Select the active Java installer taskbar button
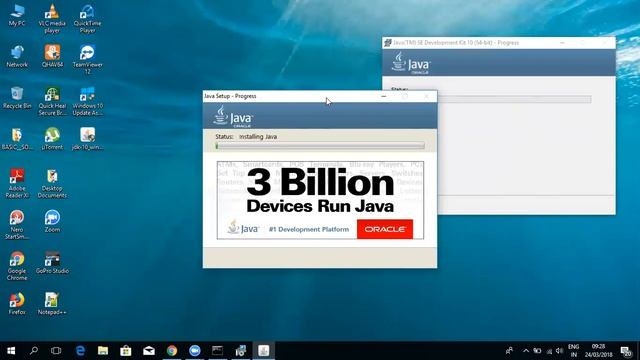Viewport: 640px width, 360px height. 264,351
